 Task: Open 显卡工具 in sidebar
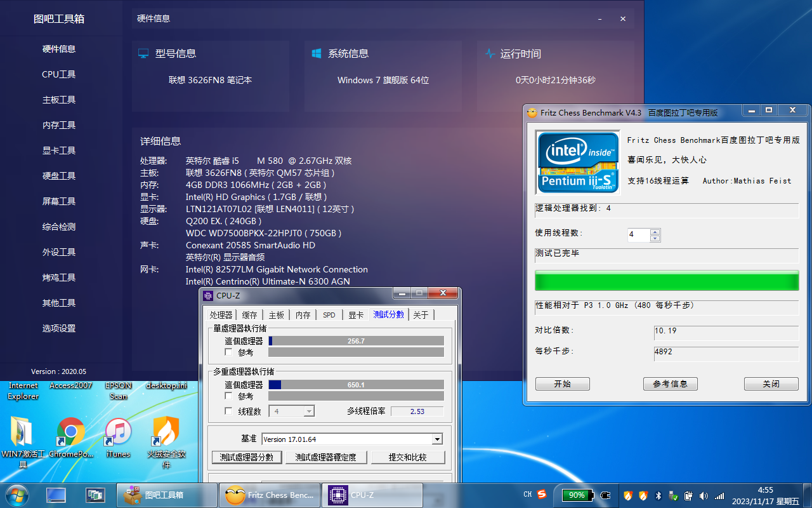[59, 150]
